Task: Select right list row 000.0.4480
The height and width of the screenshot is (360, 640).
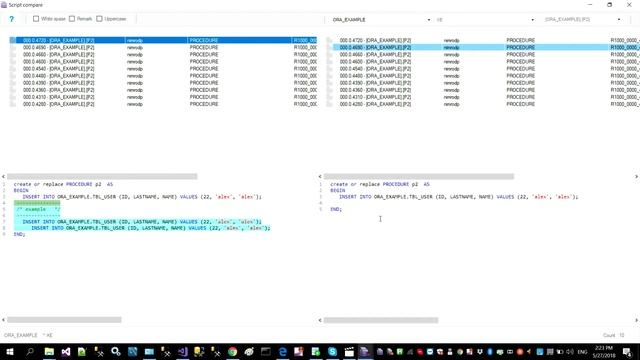Action: tap(483, 76)
